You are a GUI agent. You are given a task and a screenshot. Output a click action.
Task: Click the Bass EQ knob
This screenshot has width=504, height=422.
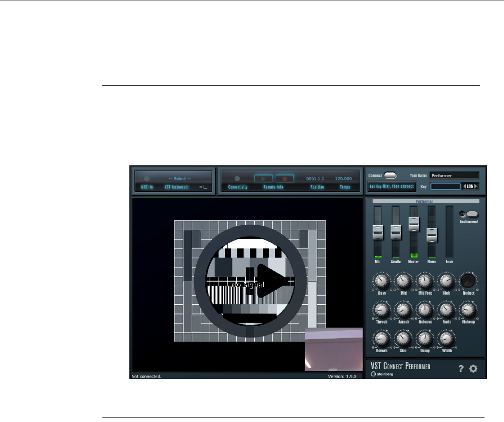click(x=382, y=282)
